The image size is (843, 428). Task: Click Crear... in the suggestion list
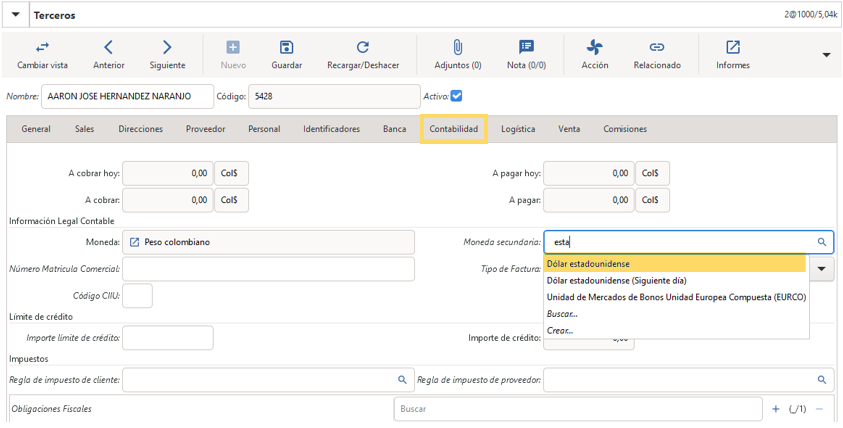click(675, 331)
